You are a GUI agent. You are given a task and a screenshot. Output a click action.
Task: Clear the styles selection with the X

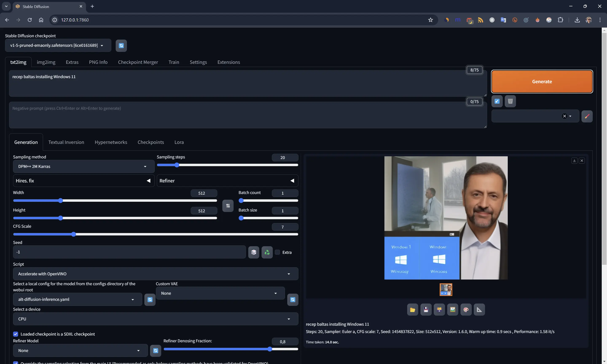(565, 116)
